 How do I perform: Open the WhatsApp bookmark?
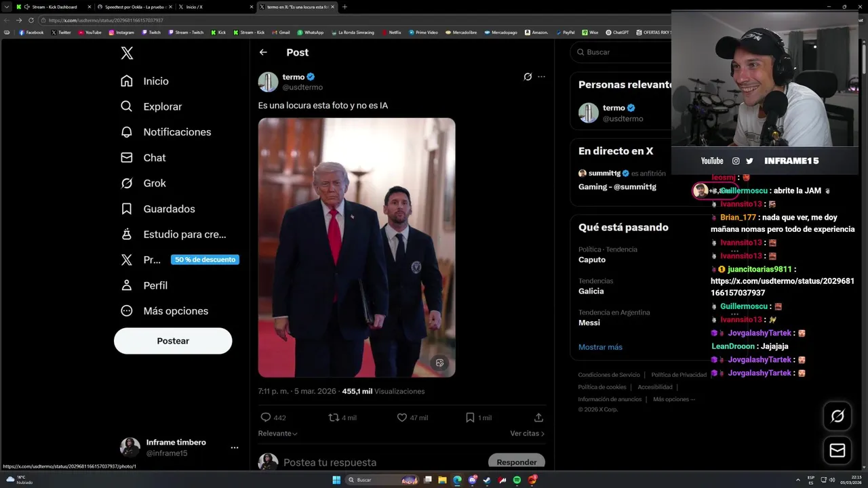(310, 33)
